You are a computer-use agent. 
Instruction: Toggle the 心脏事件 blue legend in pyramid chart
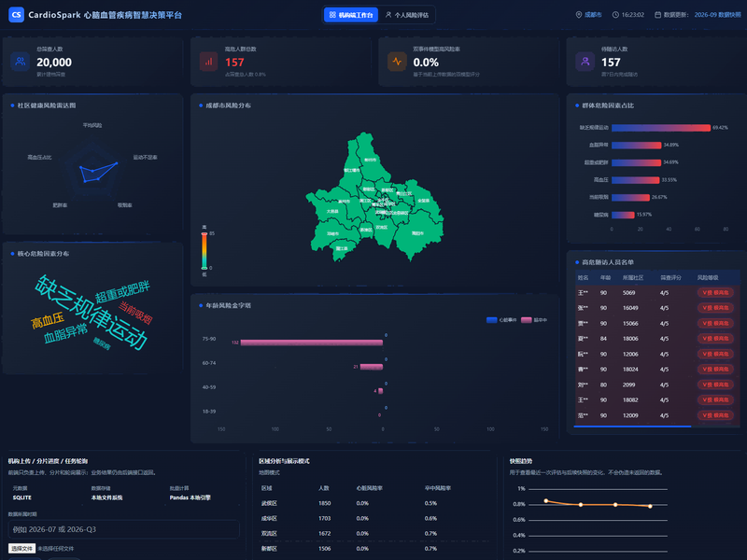(501, 320)
